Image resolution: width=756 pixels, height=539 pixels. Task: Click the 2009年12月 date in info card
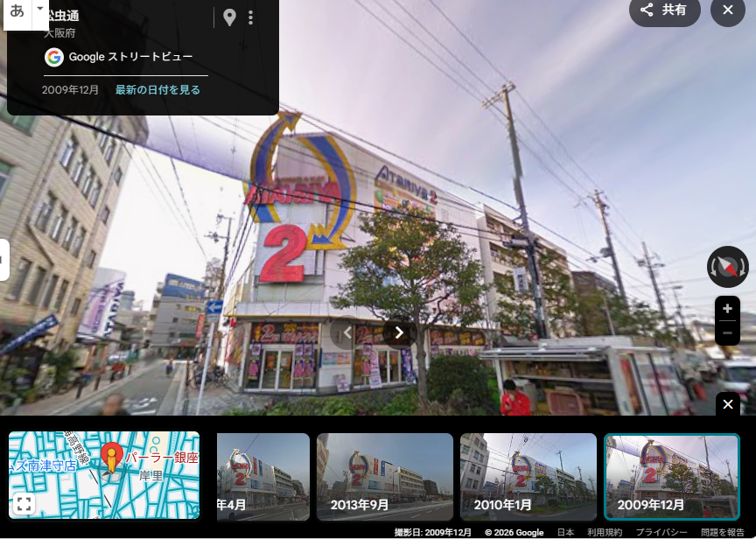point(70,89)
